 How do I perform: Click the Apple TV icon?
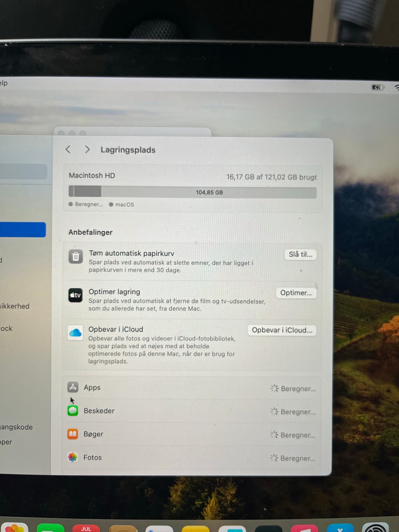[x=75, y=295]
